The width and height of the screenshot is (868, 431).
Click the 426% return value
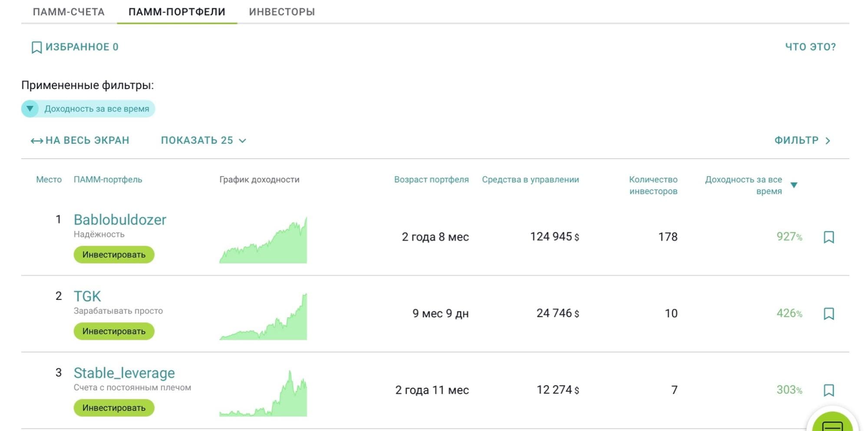pyautogui.click(x=789, y=313)
